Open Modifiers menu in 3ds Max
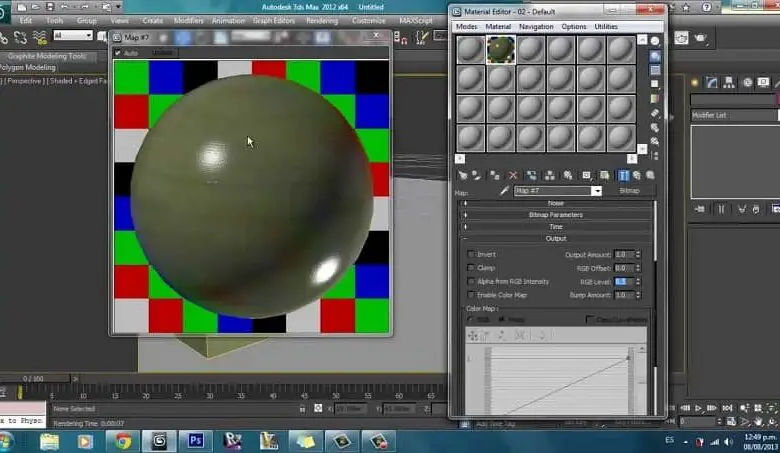 pyautogui.click(x=189, y=21)
